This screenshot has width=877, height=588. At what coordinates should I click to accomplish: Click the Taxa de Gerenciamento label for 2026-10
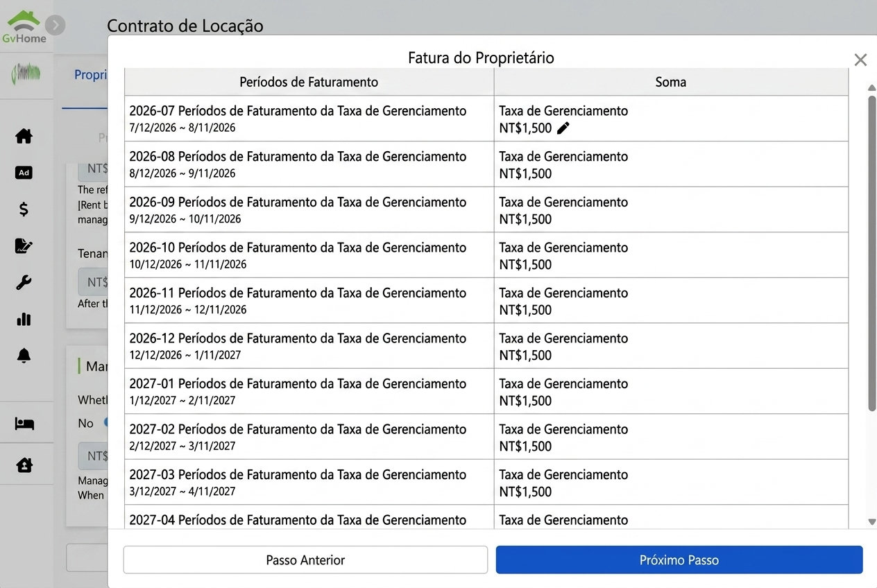[x=563, y=248]
